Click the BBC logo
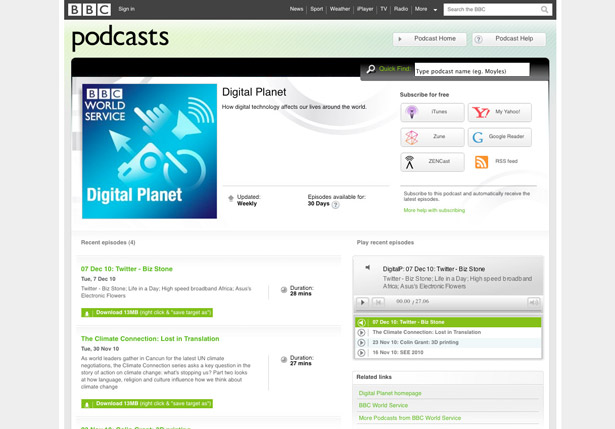This screenshot has height=429, width=615. pos(89,9)
